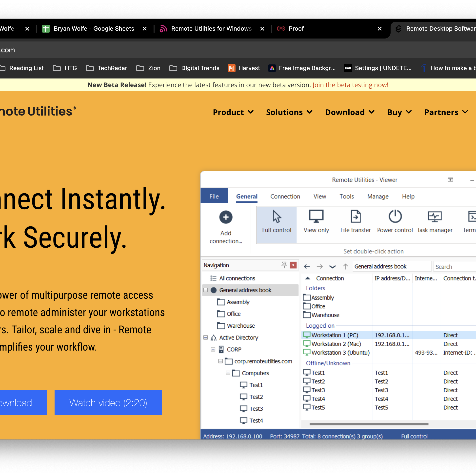This screenshot has height=476, width=476.
Task: Open the File menu in Viewer
Action: tap(214, 196)
